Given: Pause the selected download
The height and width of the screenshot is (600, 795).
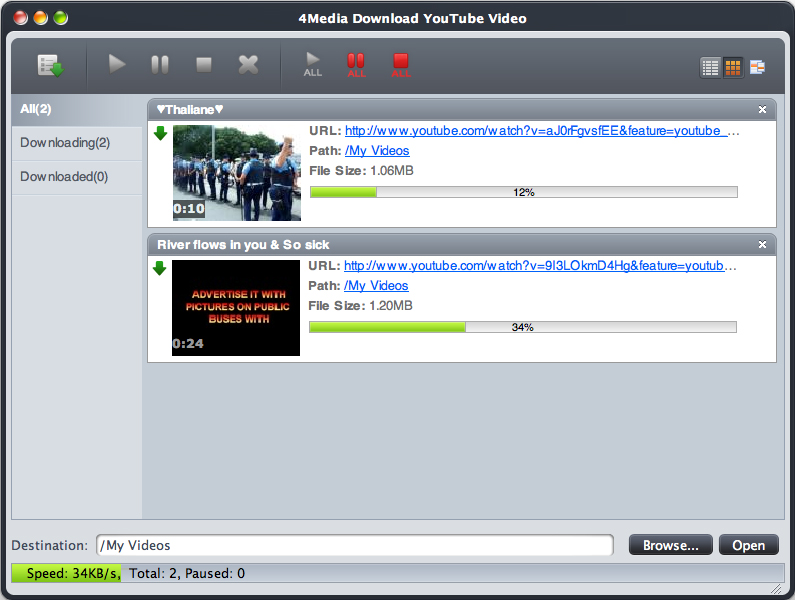Looking at the screenshot, I should point(160,64).
